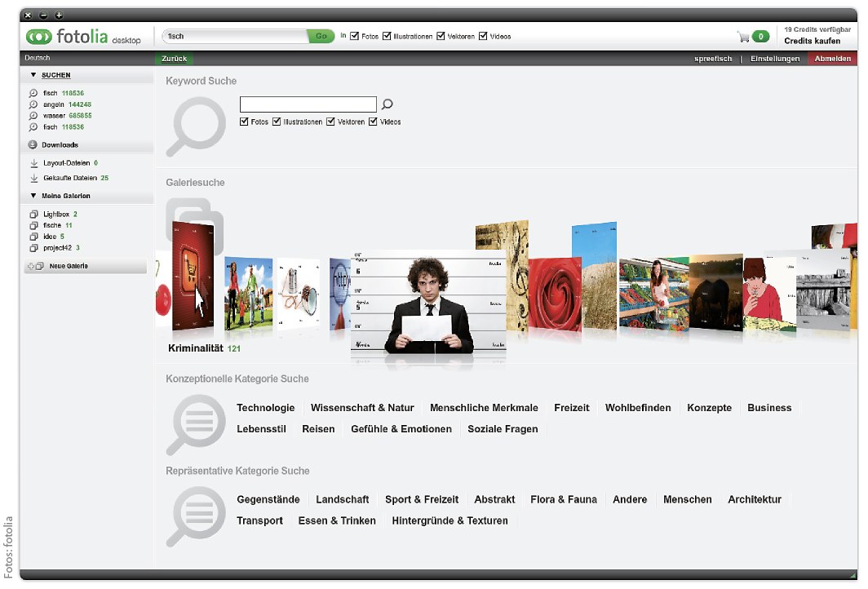Open Essen & Trinken category
Viewport: 868px width, 589px height.
[337, 521]
